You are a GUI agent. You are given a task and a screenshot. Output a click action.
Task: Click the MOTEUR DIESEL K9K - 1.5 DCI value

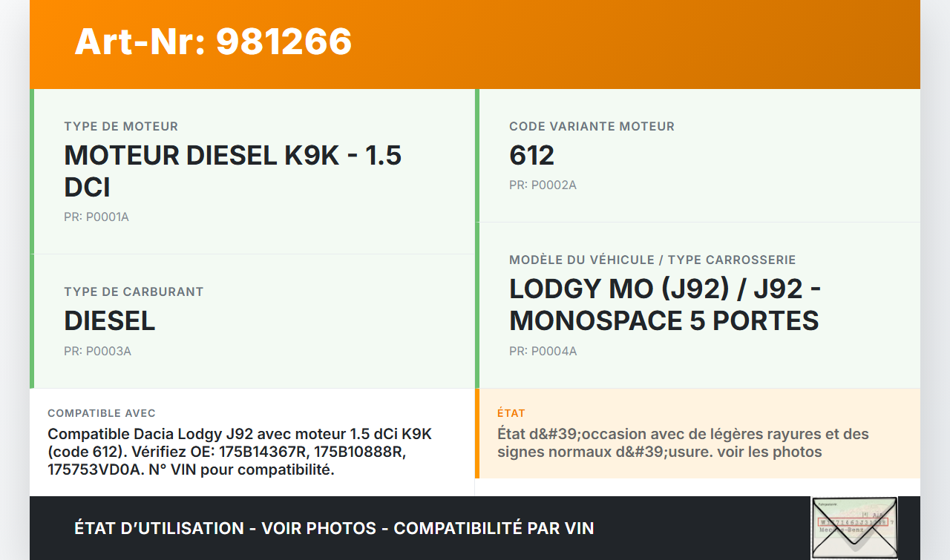232,171
